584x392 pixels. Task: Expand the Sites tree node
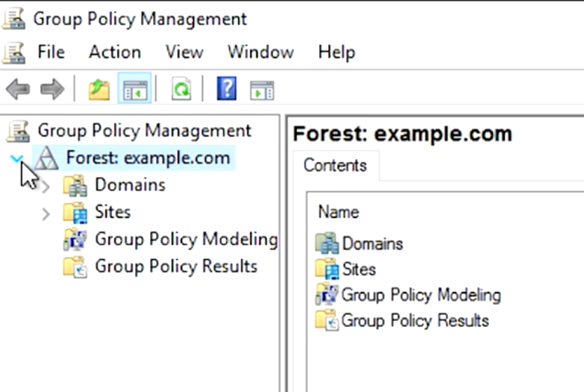[x=46, y=213]
